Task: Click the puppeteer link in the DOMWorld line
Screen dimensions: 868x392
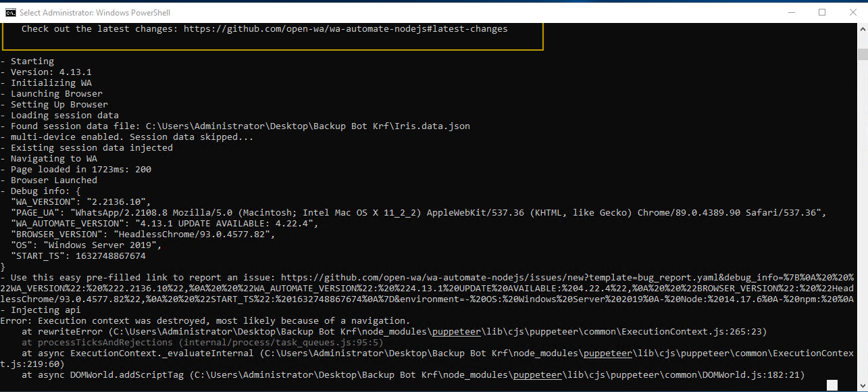Action: pos(537,374)
